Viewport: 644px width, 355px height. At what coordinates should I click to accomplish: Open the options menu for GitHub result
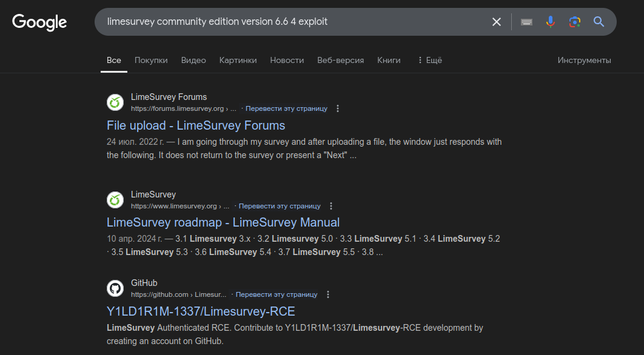(327, 294)
